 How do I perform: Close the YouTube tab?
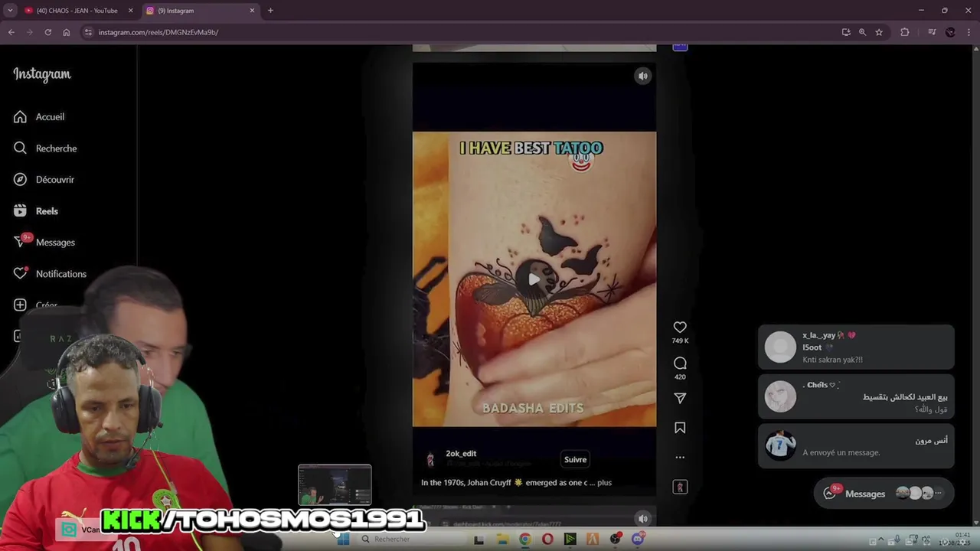tap(130, 11)
